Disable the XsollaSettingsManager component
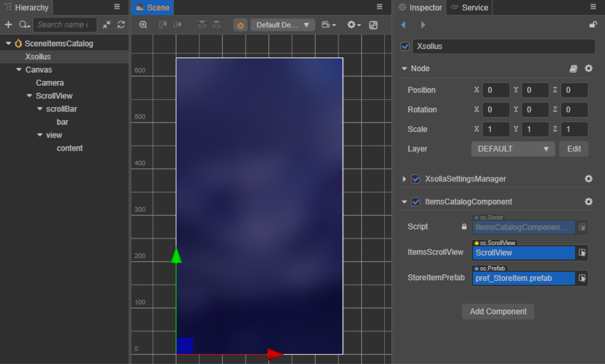 pyautogui.click(x=415, y=179)
